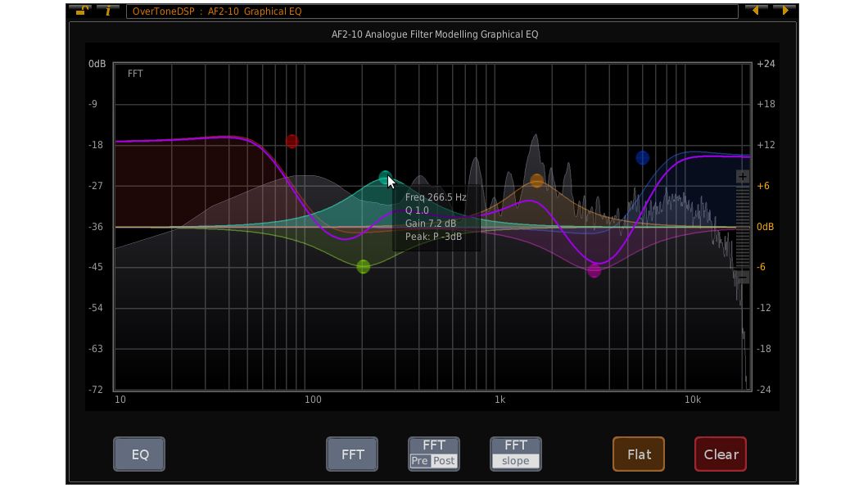Select the green cut band node
This screenshot has width=868, height=488.
(x=361, y=265)
